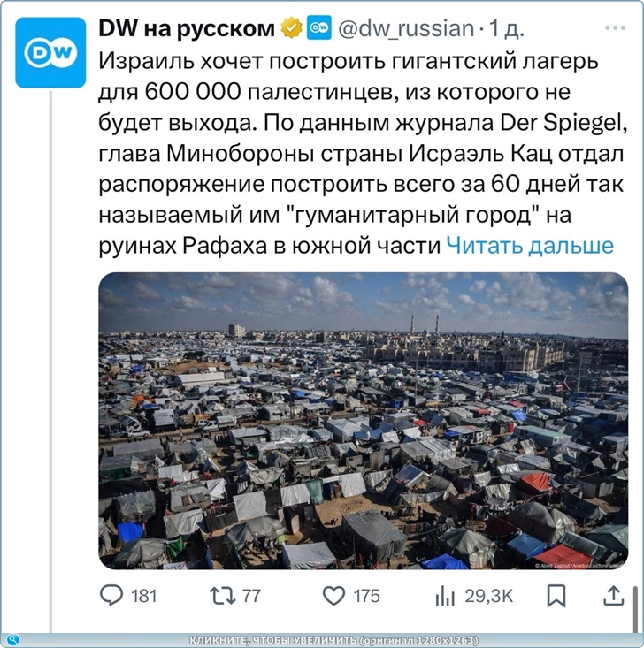Open the Rafah tent camp photo

coord(364,421)
